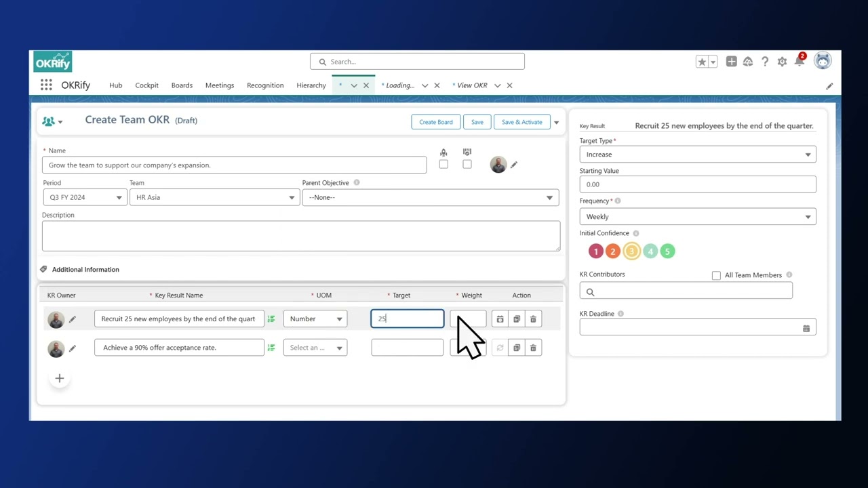Open the Frequency Weekly dropdown

point(698,217)
